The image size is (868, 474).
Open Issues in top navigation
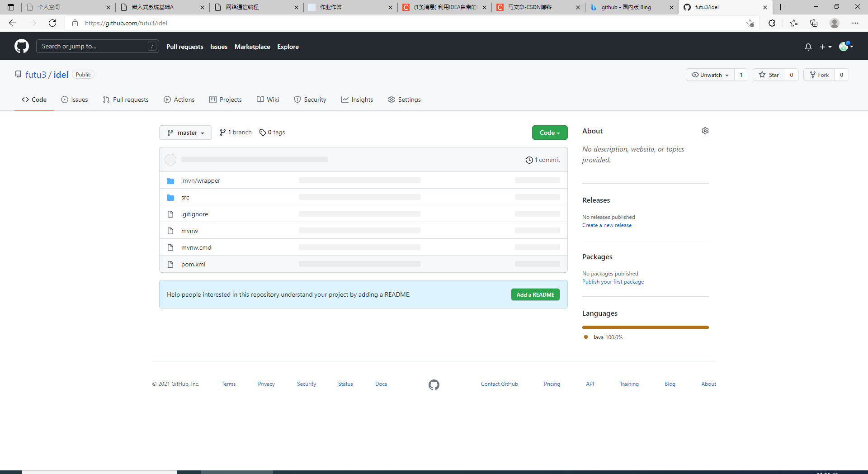pos(219,47)
